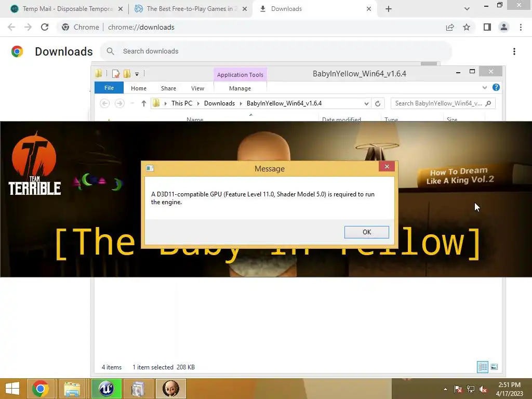Open Explorer recent locations dropdown
Viewport: 532px width, 399px height.
pos(132,103)
